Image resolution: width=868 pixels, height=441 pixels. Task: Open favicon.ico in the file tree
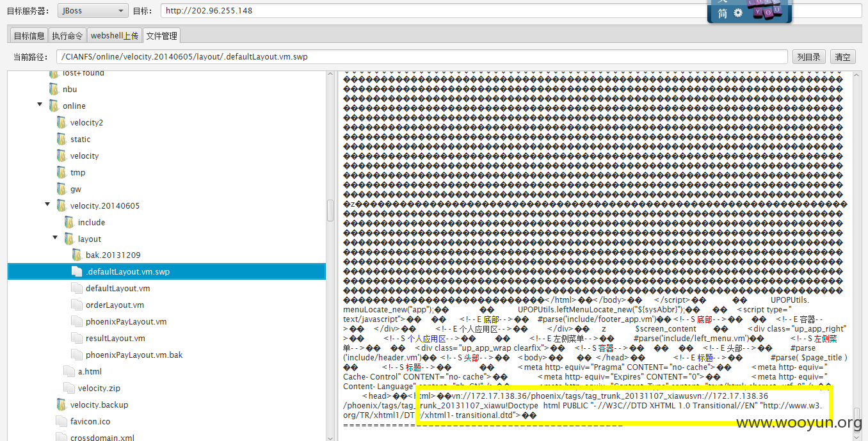click(90, 421)
